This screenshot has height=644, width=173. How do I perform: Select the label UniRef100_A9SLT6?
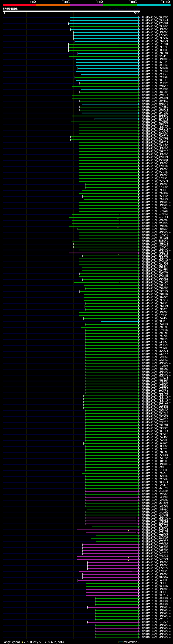[155, 253]
